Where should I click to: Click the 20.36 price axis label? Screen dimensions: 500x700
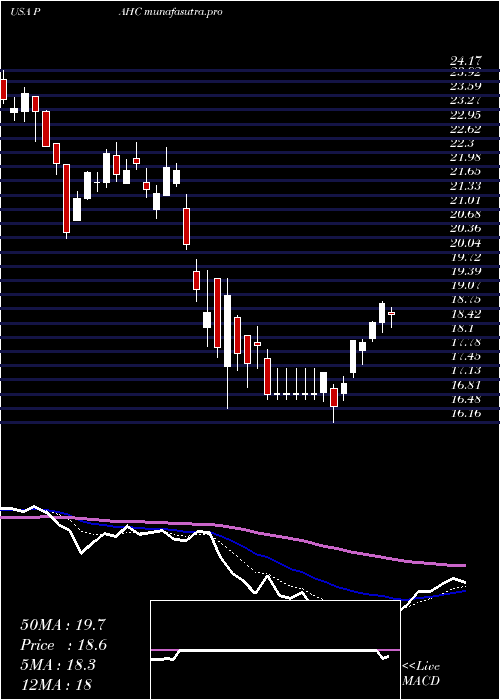click(x=465, y=229)
